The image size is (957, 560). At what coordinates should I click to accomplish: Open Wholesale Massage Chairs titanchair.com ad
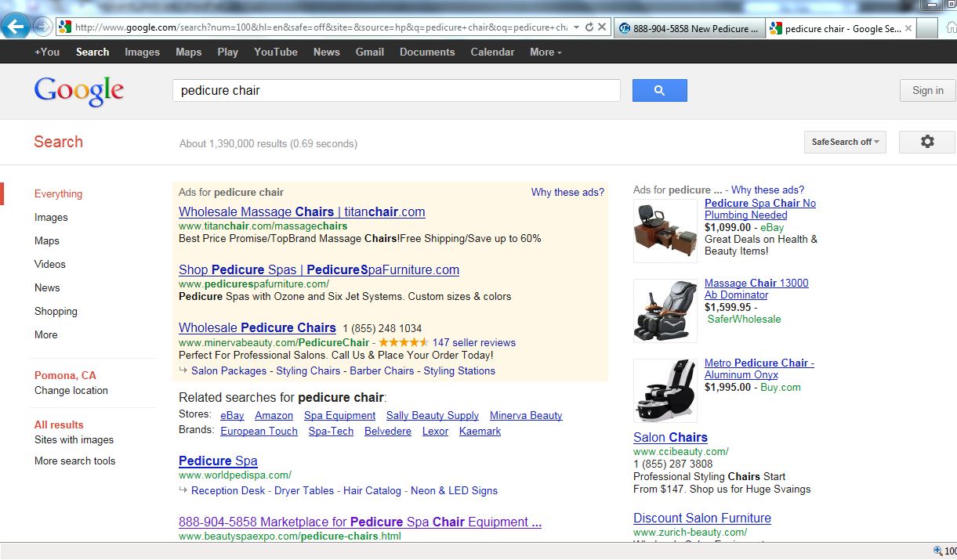click(302, 211)
